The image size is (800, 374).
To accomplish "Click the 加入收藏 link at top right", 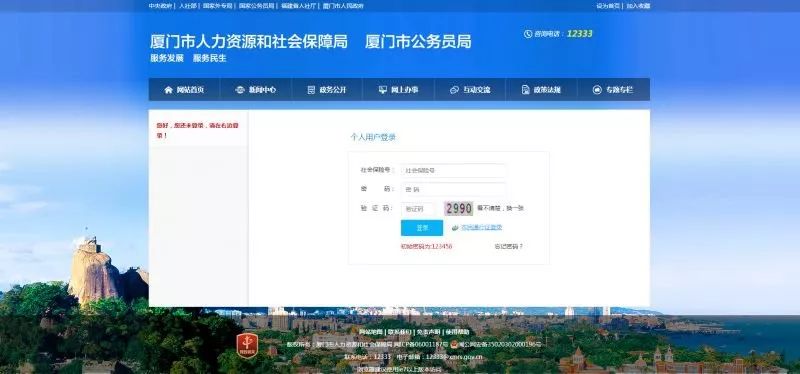I will pyautogui.click(x=638, y=6).
